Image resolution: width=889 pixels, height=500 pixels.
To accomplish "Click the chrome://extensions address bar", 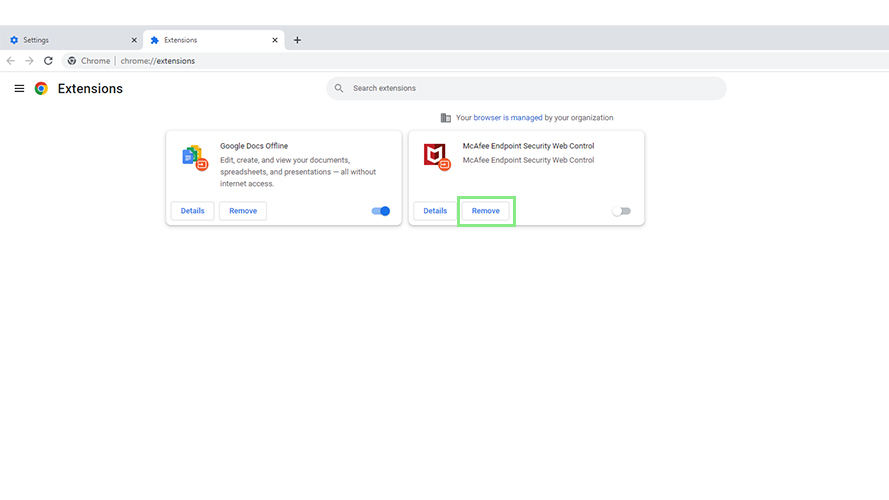I will tap(473, 61).
